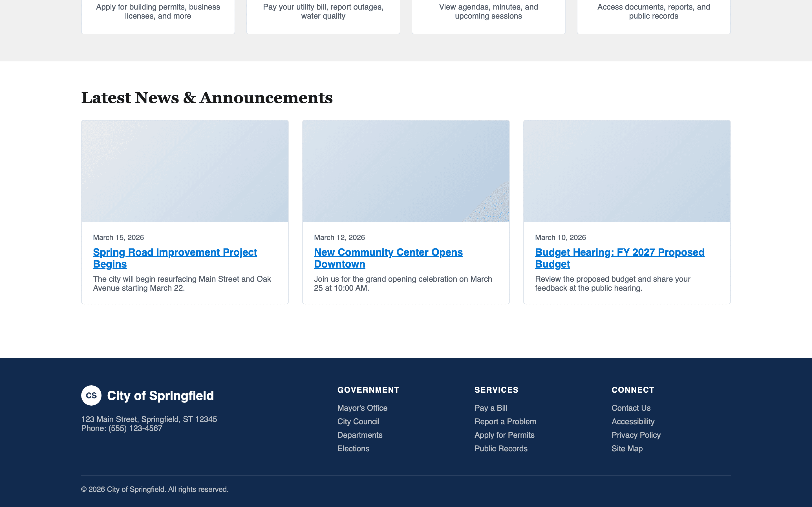Open the City Council page

click(358, 421)
